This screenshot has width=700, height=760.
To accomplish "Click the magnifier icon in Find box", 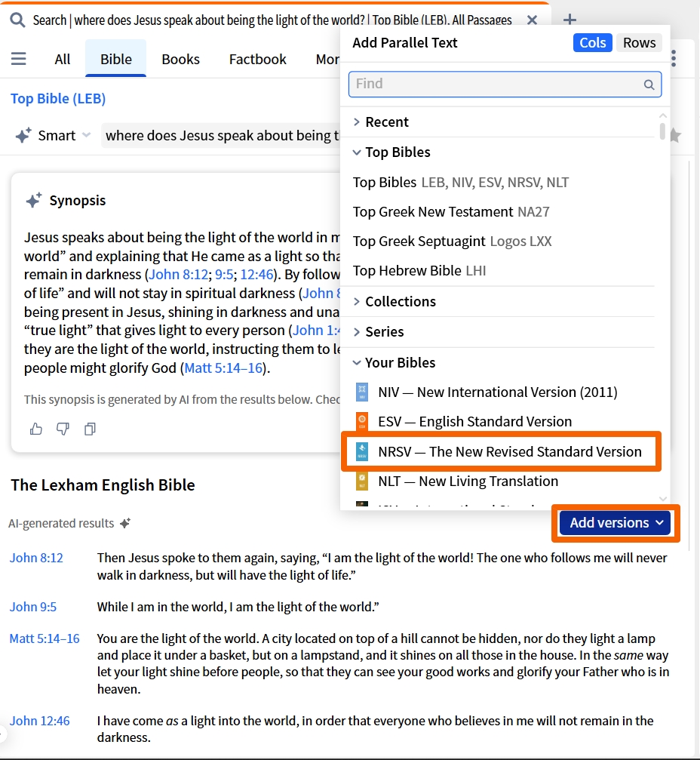I will click(x=649, y=85).
